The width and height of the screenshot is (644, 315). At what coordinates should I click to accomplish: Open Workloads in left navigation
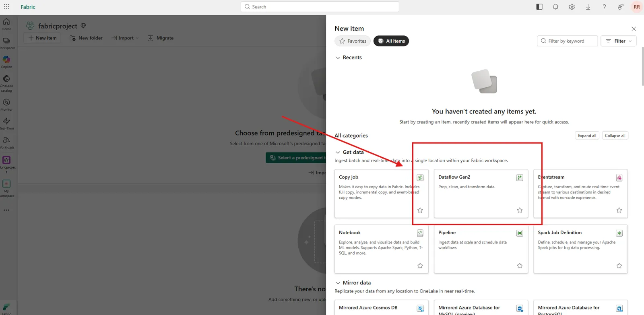pyautogui.click(x=6, y=142)
